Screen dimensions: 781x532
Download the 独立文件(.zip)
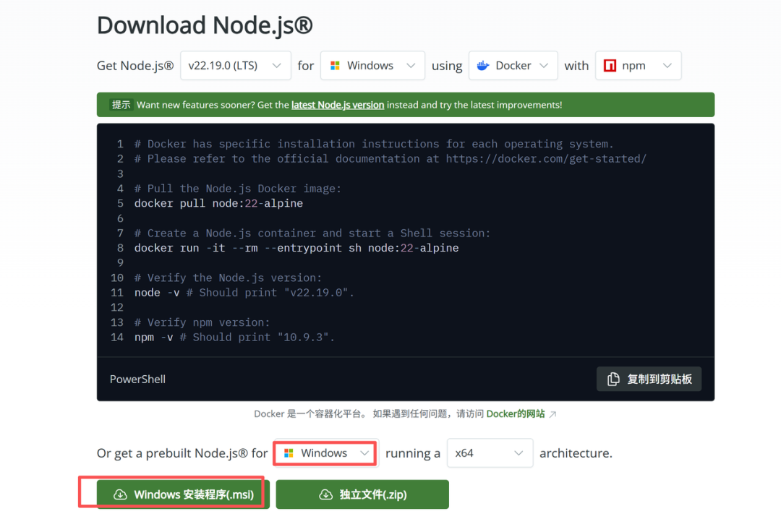tap(362, 494)
